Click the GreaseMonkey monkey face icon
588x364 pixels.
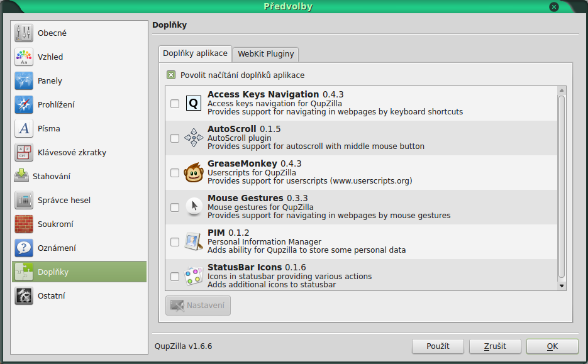coord(194,172)
